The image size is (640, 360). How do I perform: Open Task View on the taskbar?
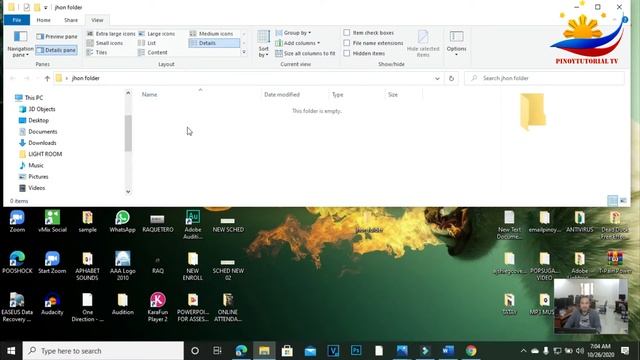click(x=218, y=351)
